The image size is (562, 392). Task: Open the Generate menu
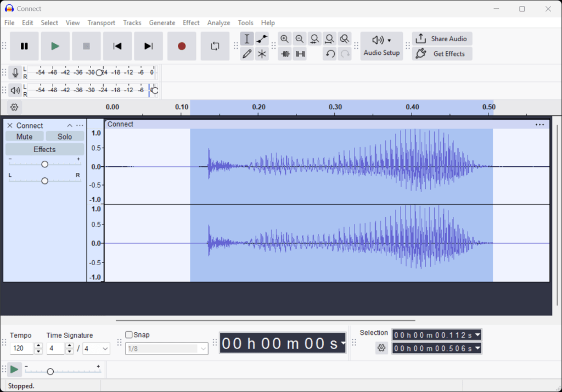pyautogui.click(x=162, y=23)
